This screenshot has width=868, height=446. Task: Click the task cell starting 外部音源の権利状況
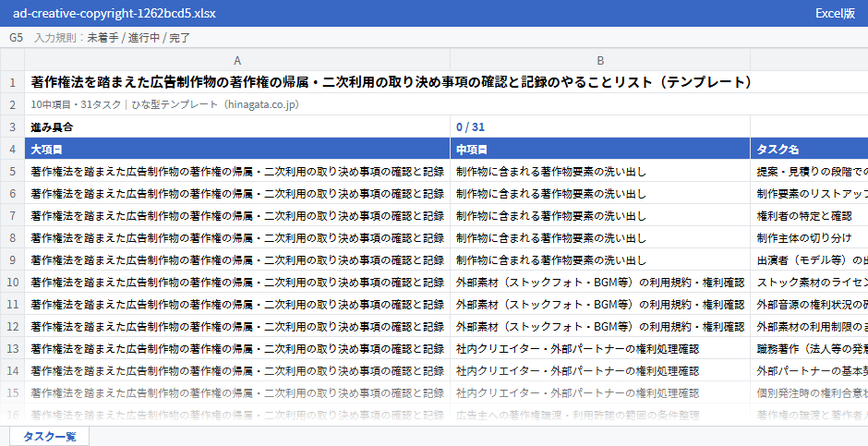click(x=809, y=304)
